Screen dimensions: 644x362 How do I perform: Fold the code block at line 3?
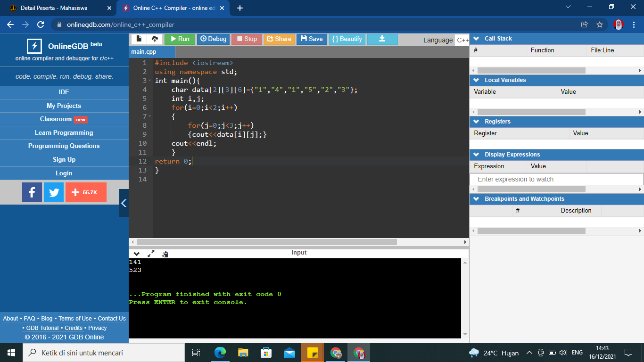pyautogui.click(x=150, y=81)
